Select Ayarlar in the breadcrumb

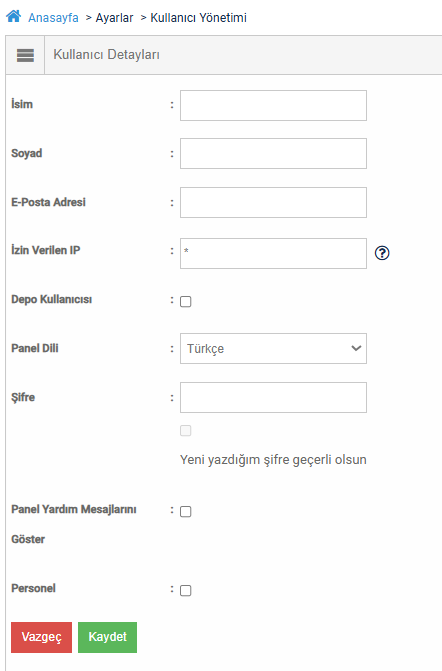click(114, 18)
